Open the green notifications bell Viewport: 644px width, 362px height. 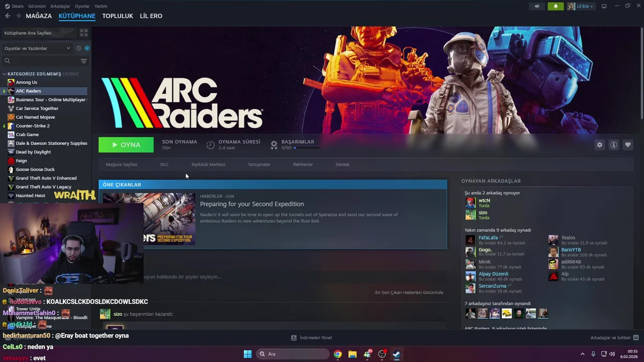(555, 6)
